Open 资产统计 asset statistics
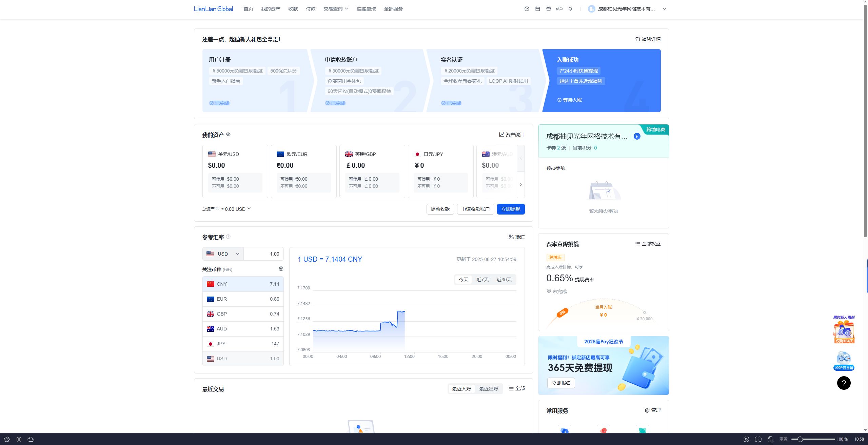 [512, 135]
